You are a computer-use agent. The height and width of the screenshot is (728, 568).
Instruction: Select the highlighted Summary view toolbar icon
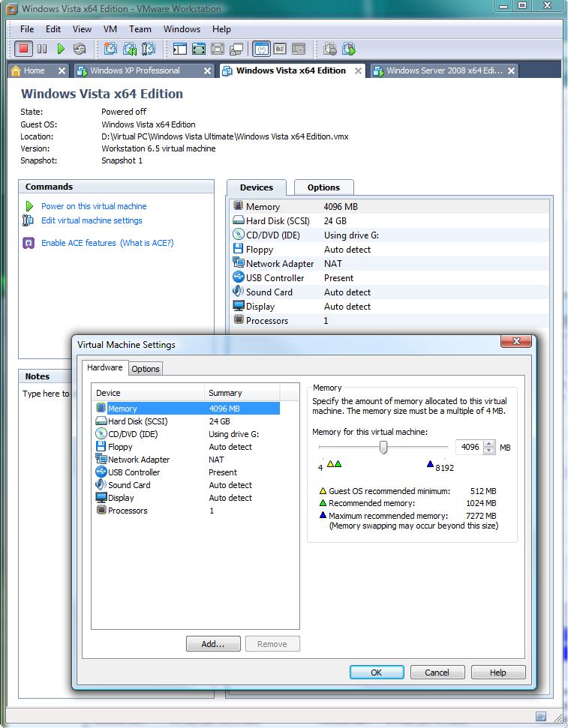pyautogui.click(x=262, y=49)
